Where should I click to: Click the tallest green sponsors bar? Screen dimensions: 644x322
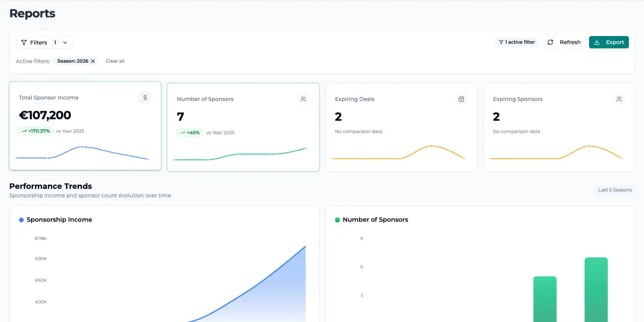coord(596,290)
